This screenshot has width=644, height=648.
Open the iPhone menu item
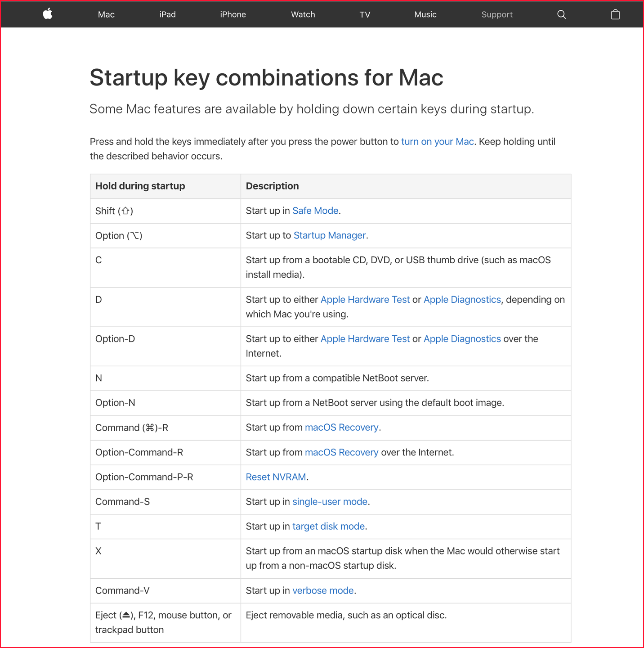point(233,14)
